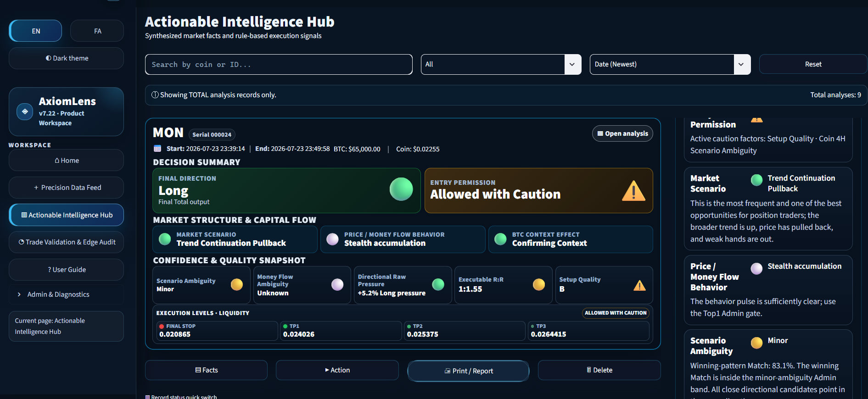This screenshot has width=868, height=399.
Task: Click the TP2 value 0.025375
Action: coord(422,334)
